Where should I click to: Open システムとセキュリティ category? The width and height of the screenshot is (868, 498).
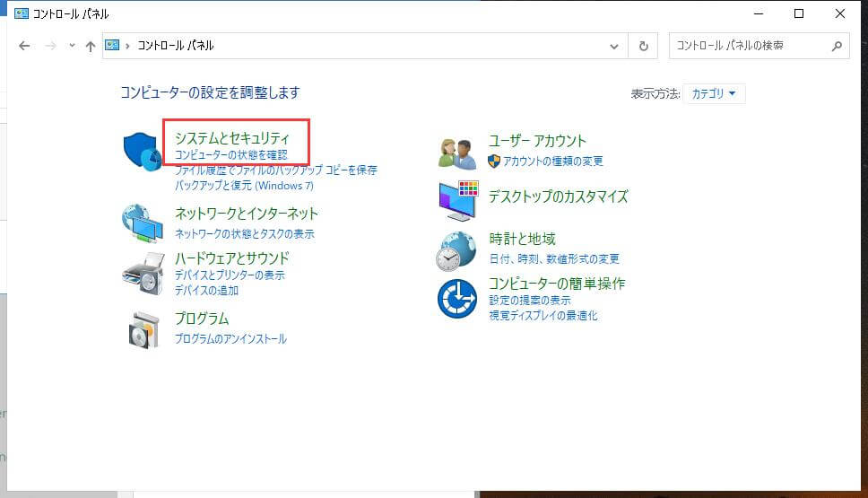click(x=232, y=138)
